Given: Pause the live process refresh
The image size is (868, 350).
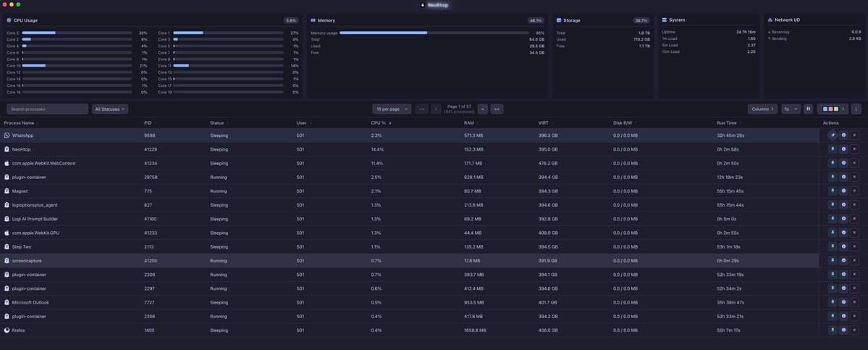Looking at the screenshot, I should click(809, 109).
